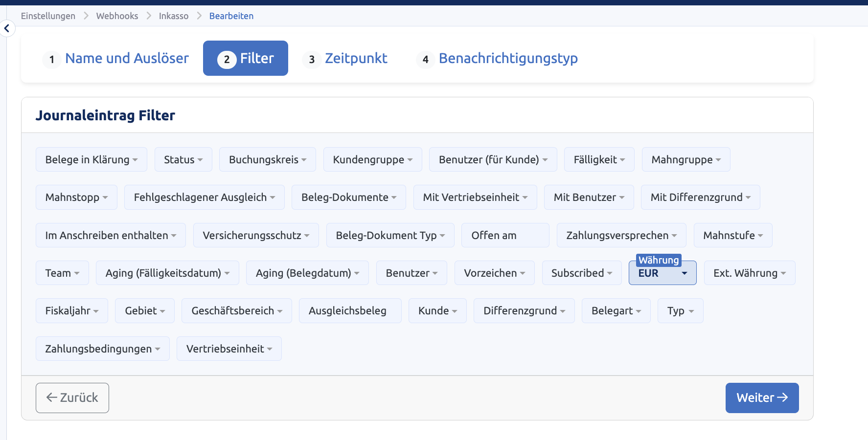Open the Zahlungsbedingungen filter

click(103, 349)
